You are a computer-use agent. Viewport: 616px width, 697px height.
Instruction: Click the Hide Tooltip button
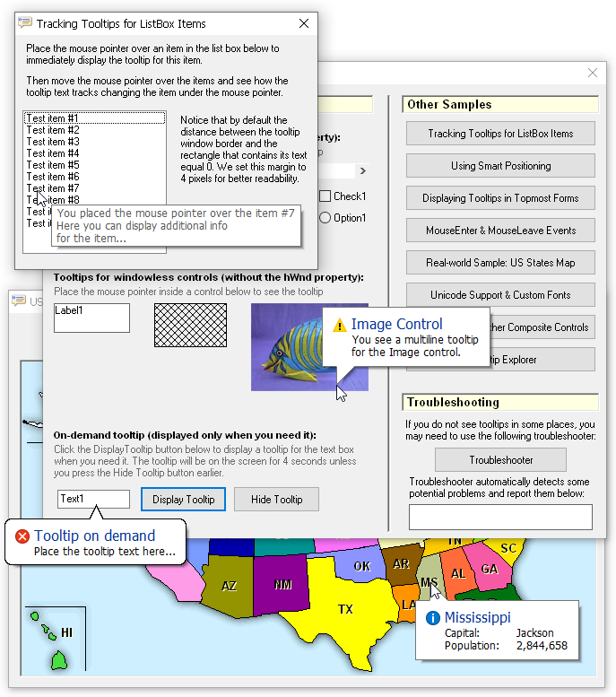[276, 499]
